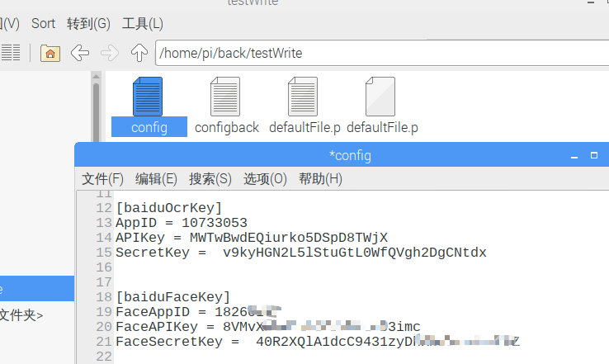Screen dimensions: 609x364
Task: Open the 工具(L) menu
Action: 142,24
